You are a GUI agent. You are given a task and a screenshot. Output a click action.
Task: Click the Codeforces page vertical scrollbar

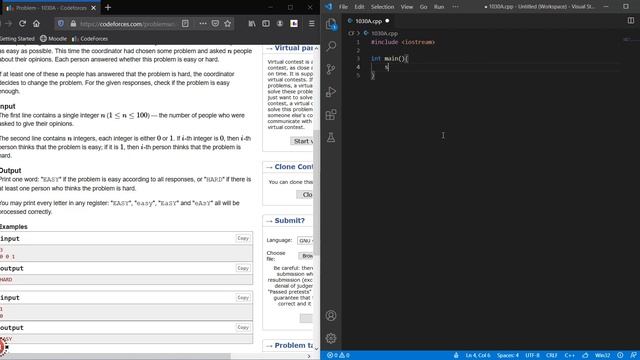pos(316,192)
